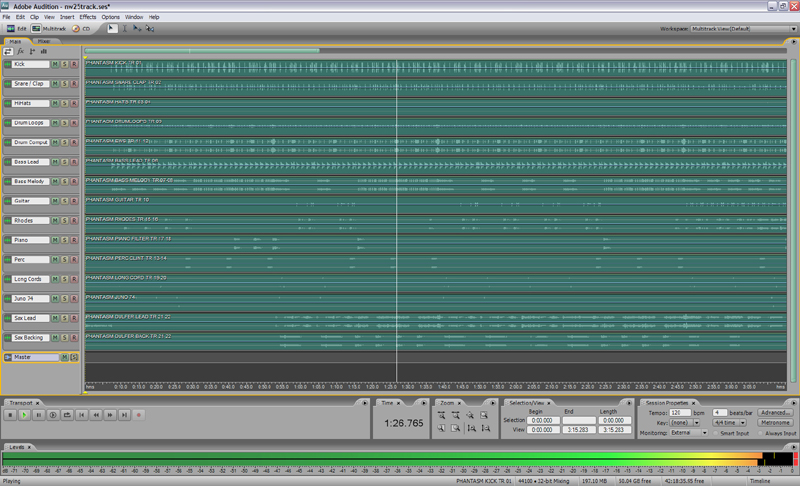This screenshot has width=800, height=486.
Task: Show Sends track controls
Action: point(32,52)
